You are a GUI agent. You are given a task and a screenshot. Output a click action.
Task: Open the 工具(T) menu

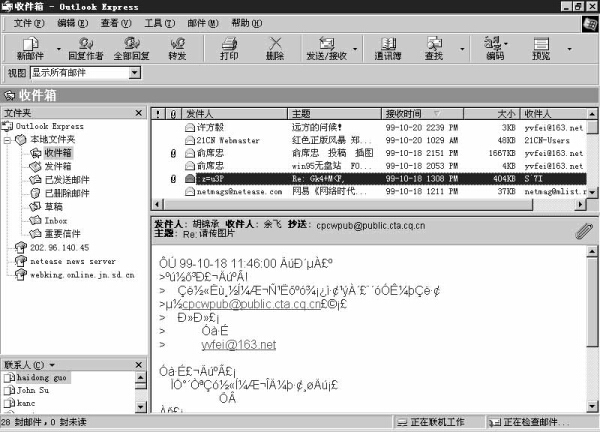[160, 23]
